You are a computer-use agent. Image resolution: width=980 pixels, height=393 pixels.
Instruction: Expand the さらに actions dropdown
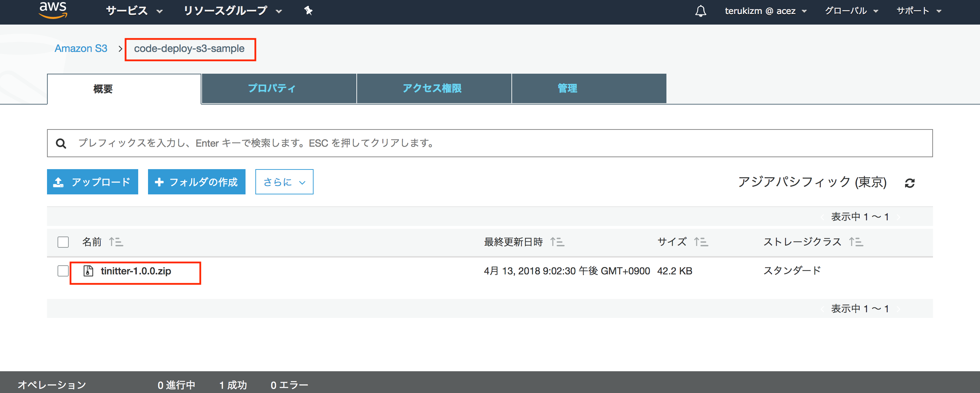(x=284, y=182)
